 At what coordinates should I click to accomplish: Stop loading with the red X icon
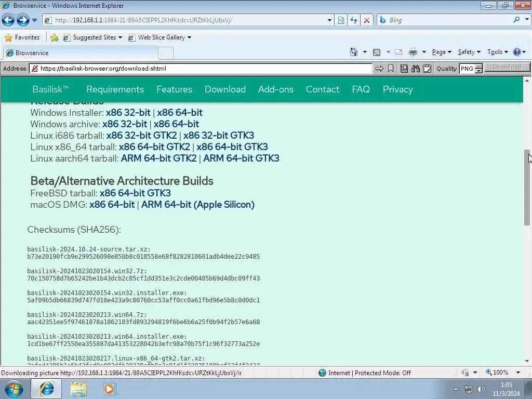pyautogui.click(x=367, y=20)
